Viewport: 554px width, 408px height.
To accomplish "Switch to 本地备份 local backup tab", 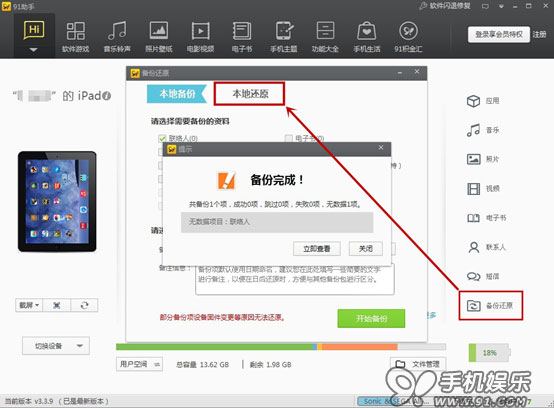I will 177,94.
